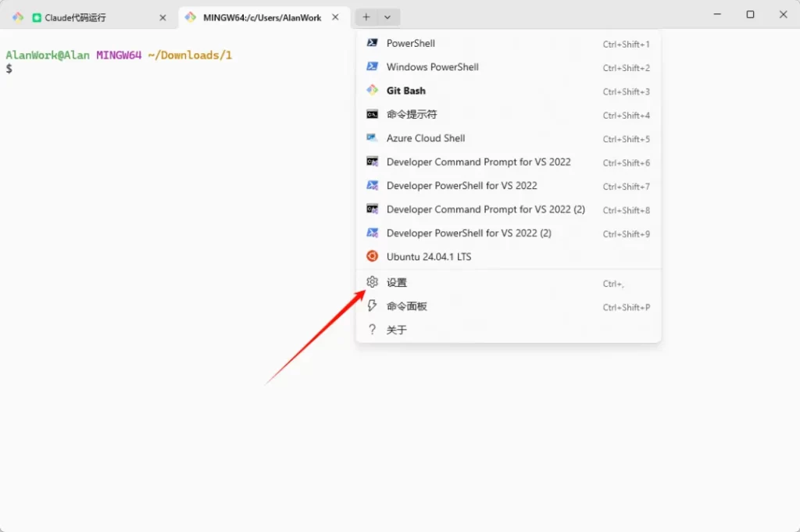Click the Git icon on the MINGW64 tab
The image size is (800, 532).
click(x=191, y=17)
